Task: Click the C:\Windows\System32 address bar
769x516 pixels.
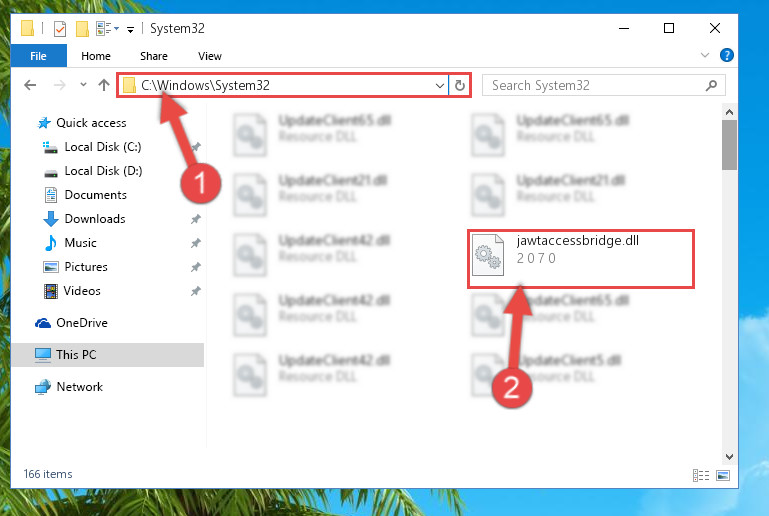Action: (282, 85)
